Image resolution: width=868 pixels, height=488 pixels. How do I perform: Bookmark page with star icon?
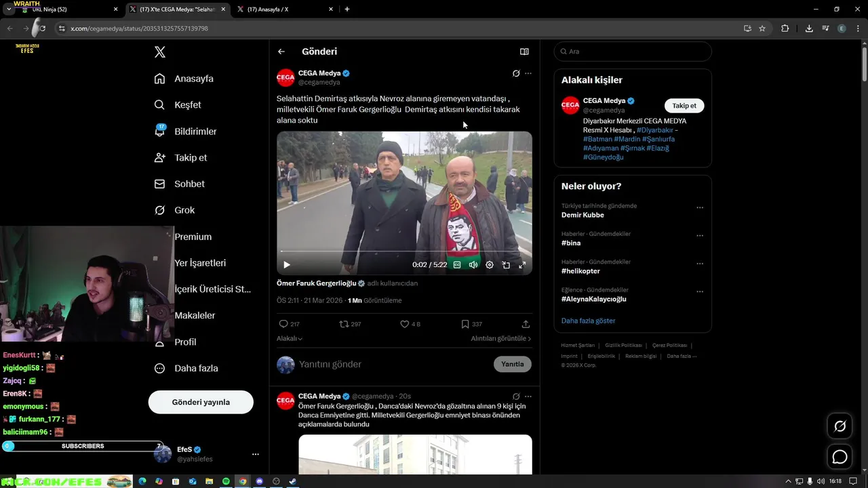pos(762,28)
